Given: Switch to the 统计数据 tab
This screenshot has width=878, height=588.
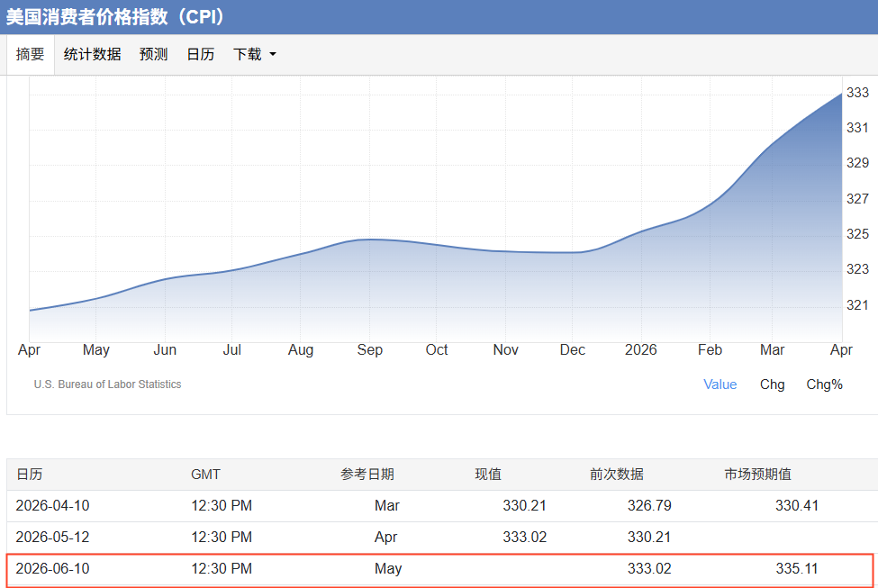Looking at the screenshot, I should pyautogui.click(x=92, y=54).
